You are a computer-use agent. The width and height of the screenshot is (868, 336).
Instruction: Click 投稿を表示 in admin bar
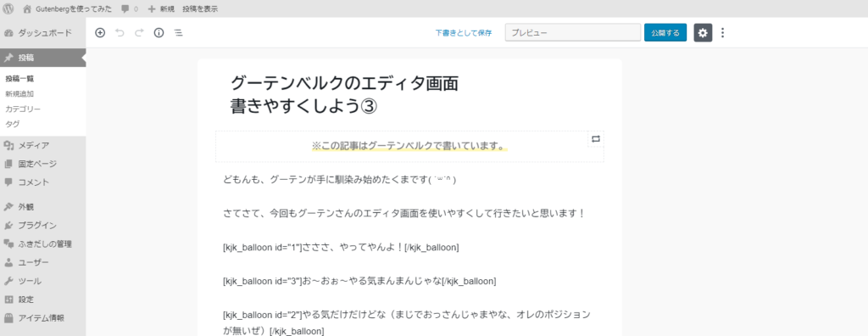[200, 8]
